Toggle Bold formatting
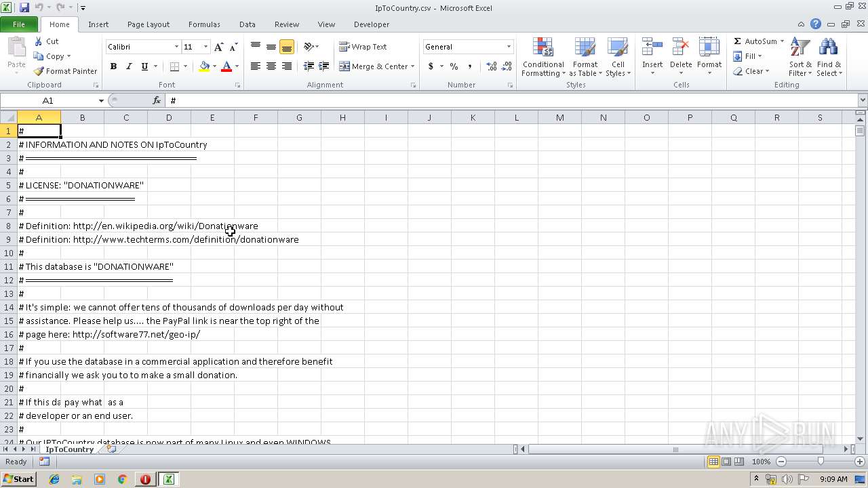 coord(113,66)
